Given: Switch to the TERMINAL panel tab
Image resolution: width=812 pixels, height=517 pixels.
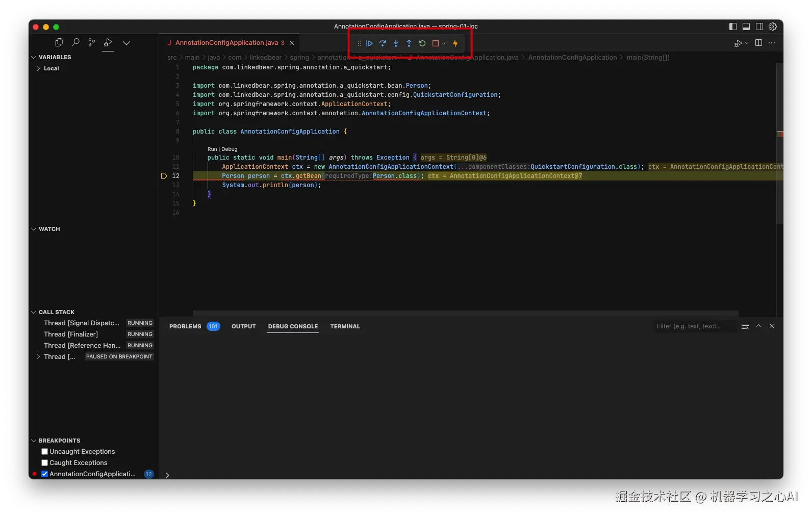Looking at the screenshot, I should pos(345,326).
